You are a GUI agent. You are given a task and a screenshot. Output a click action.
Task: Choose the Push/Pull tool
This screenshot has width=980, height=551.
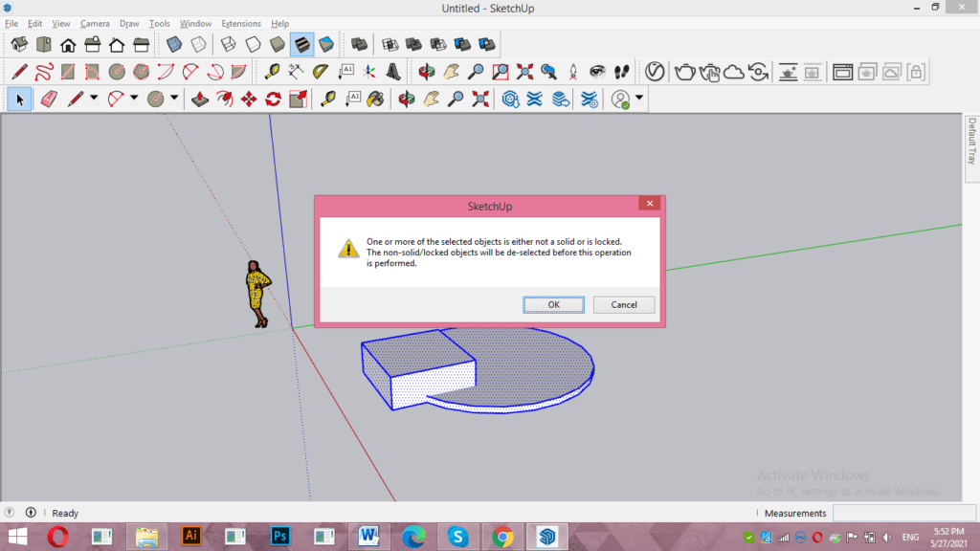(200, 99)
